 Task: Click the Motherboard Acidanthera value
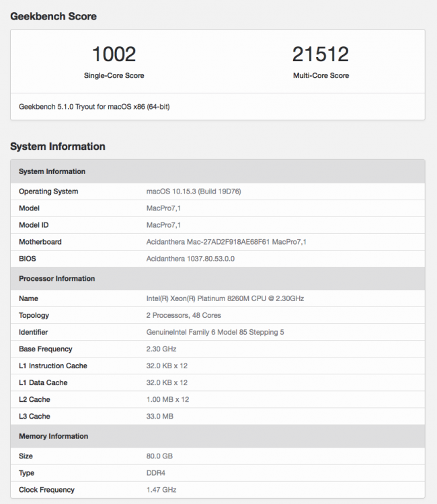click(x=227, y=242)
